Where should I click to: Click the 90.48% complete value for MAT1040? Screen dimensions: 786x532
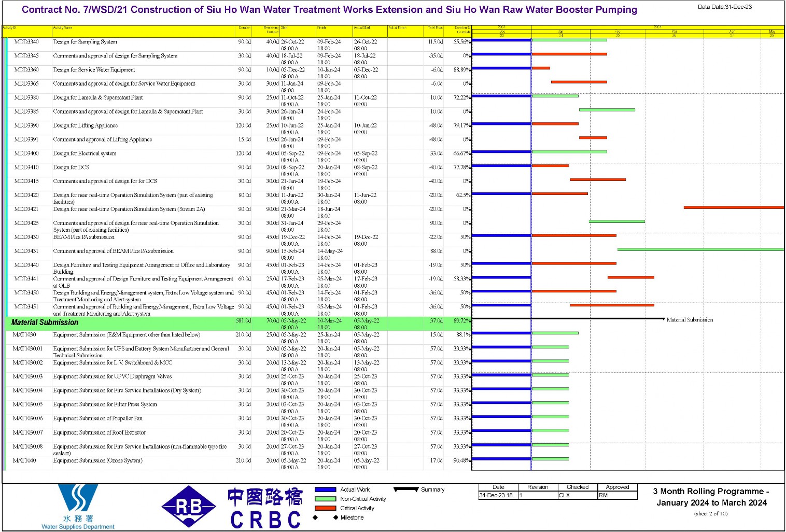[462, 460]
